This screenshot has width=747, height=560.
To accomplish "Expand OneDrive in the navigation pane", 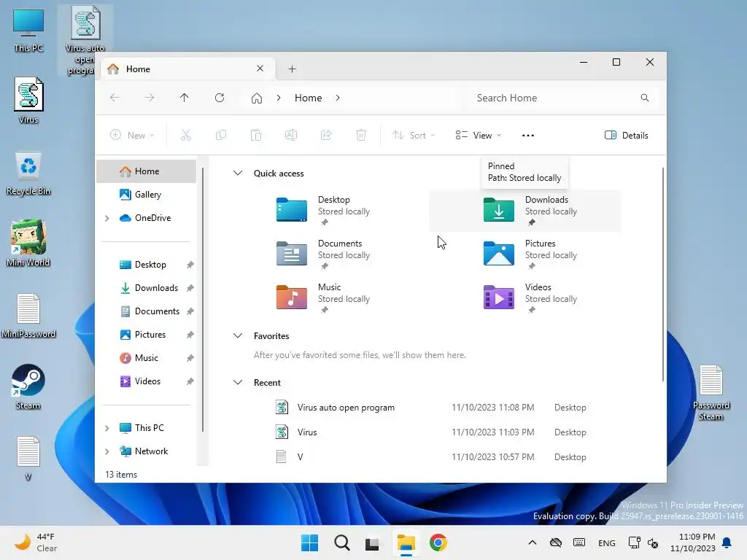I will [x=107, y=218].
